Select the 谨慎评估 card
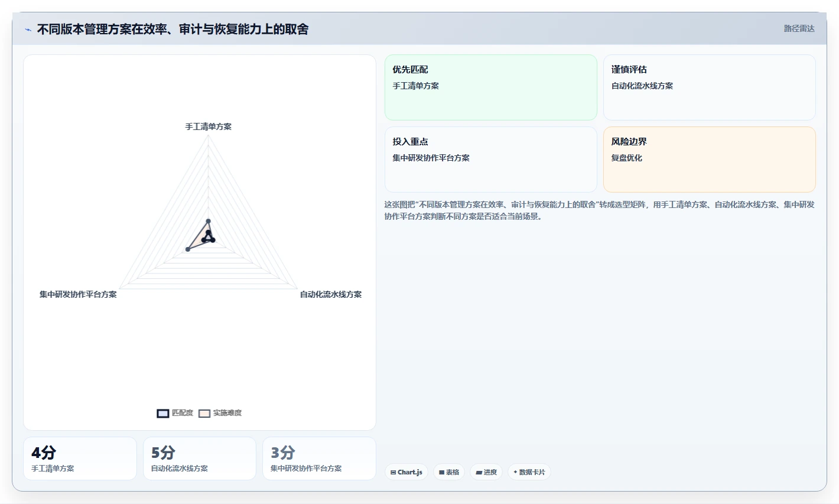This screenshot has width=839, height=504. pos(709,87)
